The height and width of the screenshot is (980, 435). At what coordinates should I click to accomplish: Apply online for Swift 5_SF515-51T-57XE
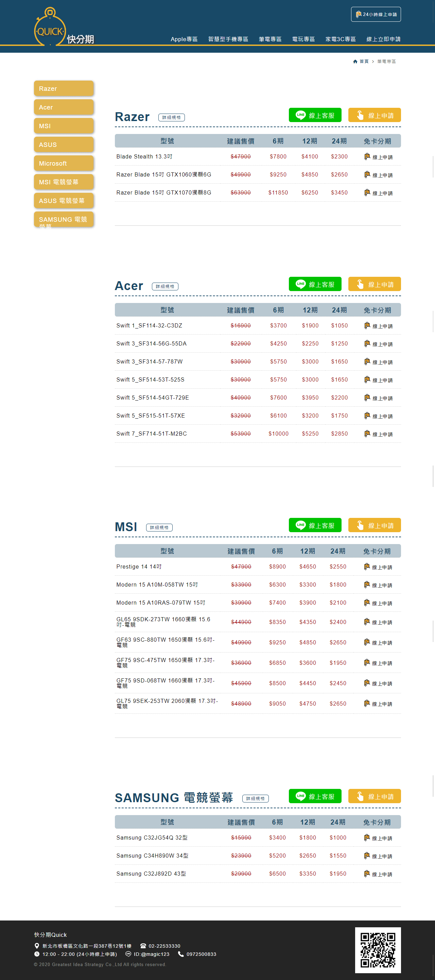[x=378, y=416]
